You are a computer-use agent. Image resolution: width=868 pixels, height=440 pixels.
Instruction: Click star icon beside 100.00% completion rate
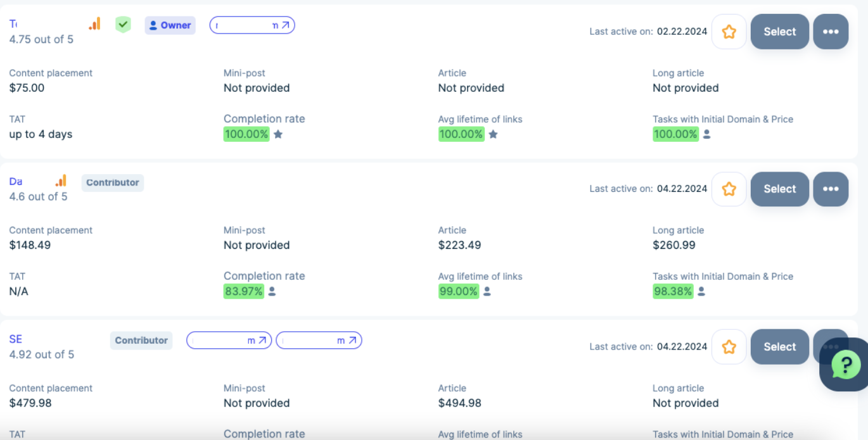pos(278,134)
